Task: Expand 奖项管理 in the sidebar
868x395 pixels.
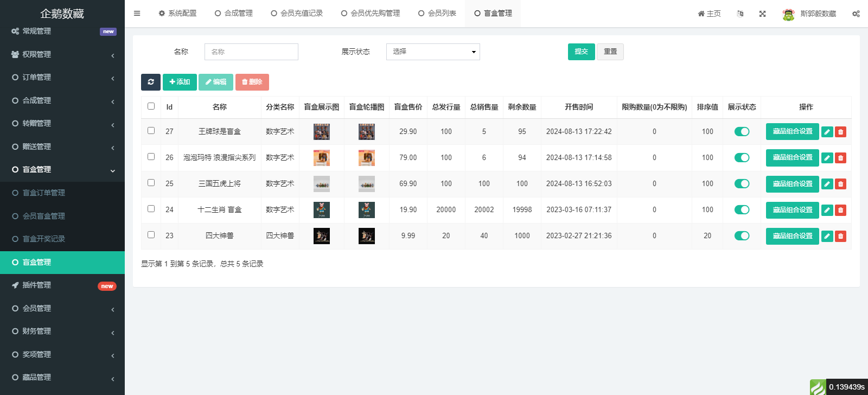Action: pyautogui.click(x=62, y=354)
